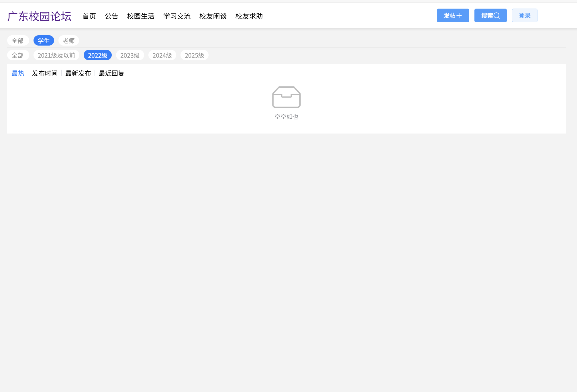This screenshot has width=577, height=392.
Task: Select the 老师 filter chip
Action: point(69,40)
